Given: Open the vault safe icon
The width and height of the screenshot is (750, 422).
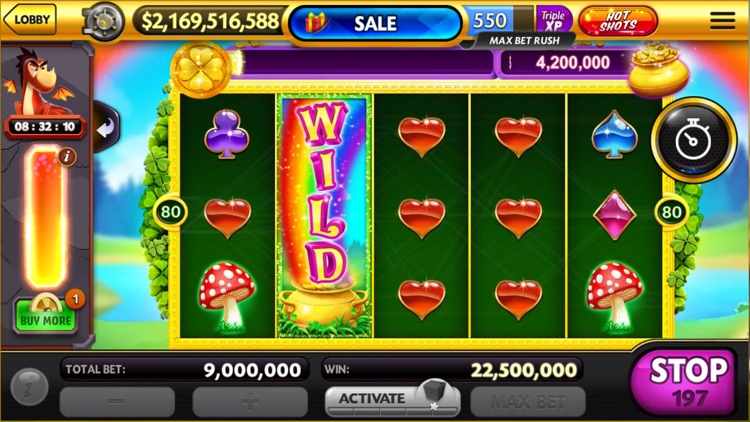Looking at the screenshot, I should point(103,22).
